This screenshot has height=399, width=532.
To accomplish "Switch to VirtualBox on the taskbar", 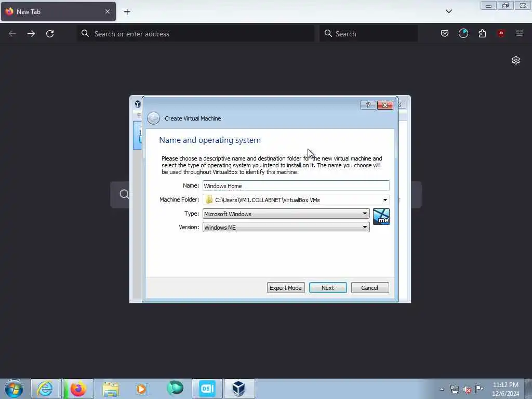I will [x=239, y=389].
